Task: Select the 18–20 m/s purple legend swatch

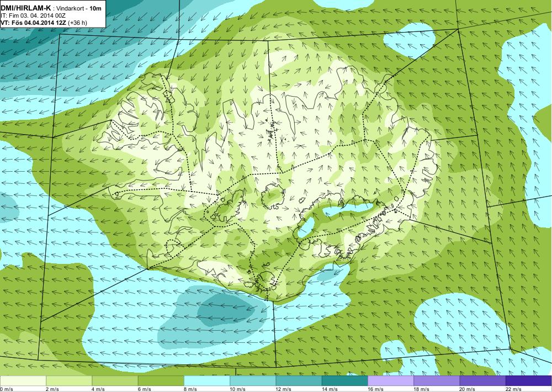Action: pos(437,381)
